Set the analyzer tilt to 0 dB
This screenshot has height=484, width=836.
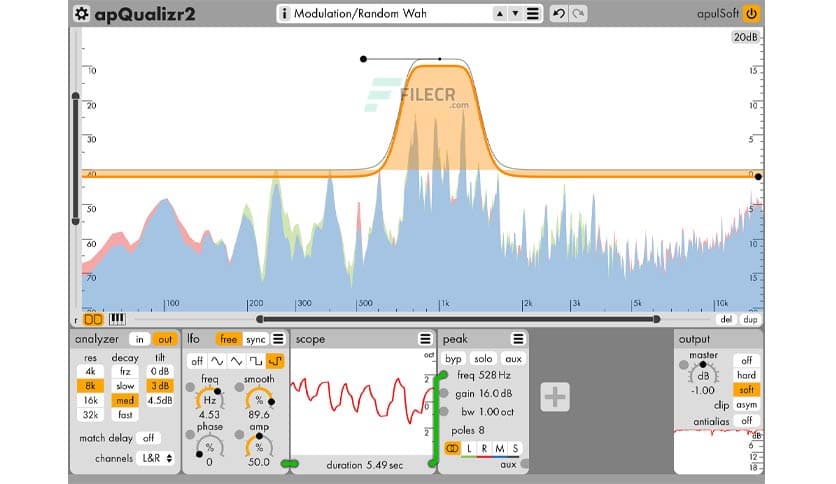tap(160, 372)
